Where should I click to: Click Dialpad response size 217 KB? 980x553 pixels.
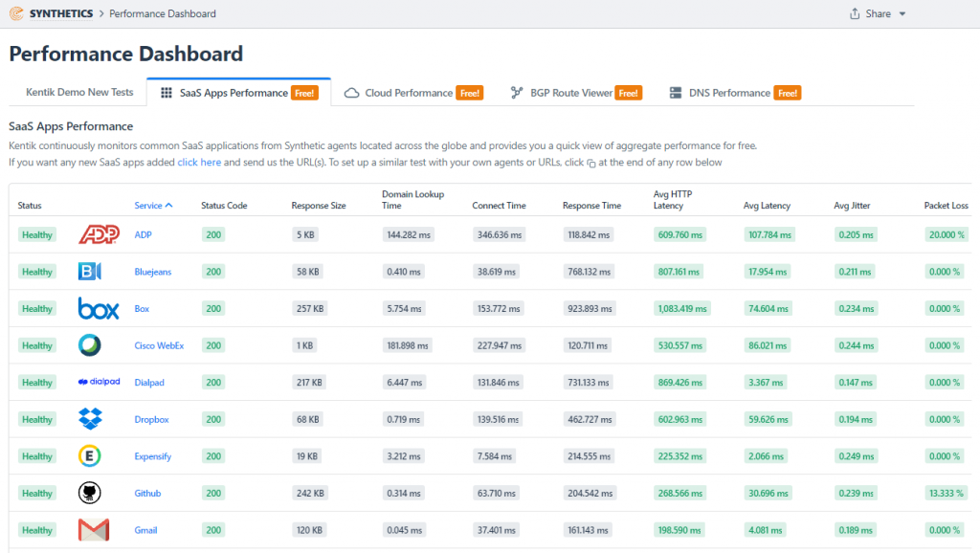[309, 383]
